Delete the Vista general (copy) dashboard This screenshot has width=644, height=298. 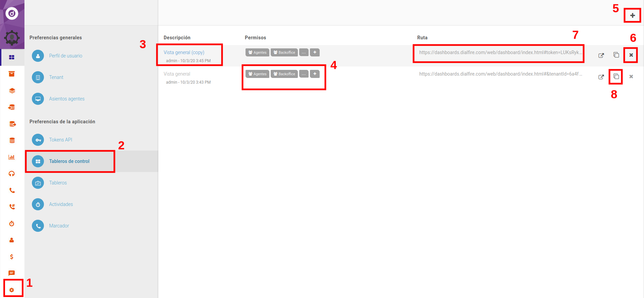(631, 55)
